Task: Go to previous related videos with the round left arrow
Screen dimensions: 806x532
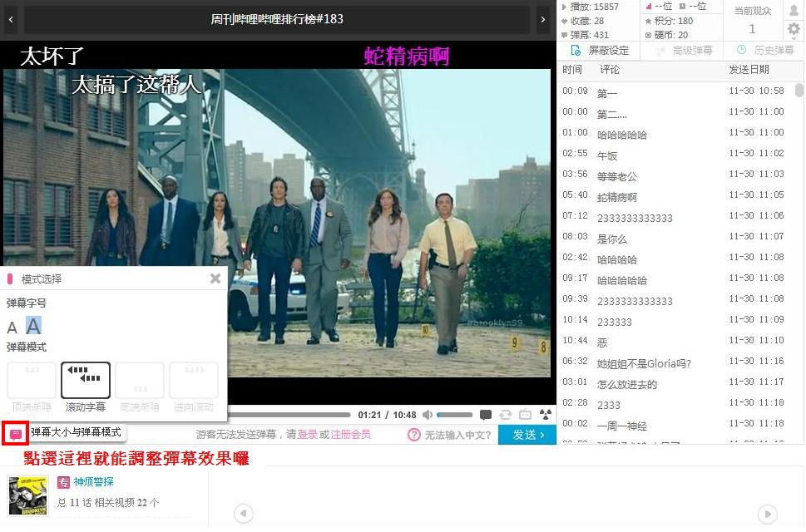Action: [244, 513]
